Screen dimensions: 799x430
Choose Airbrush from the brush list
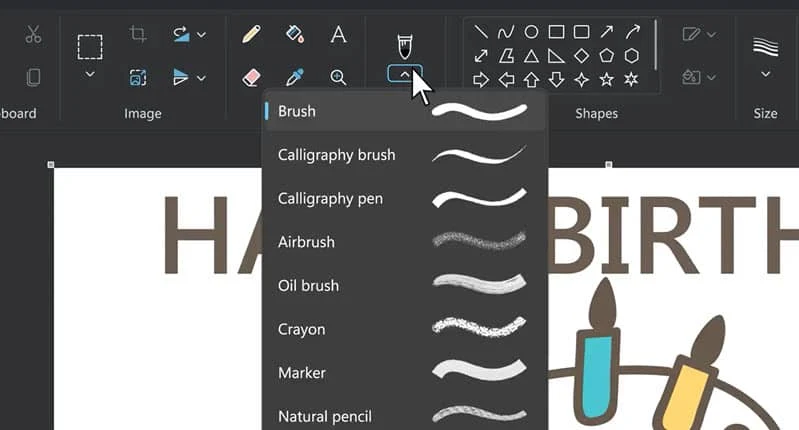click(405, 241)
